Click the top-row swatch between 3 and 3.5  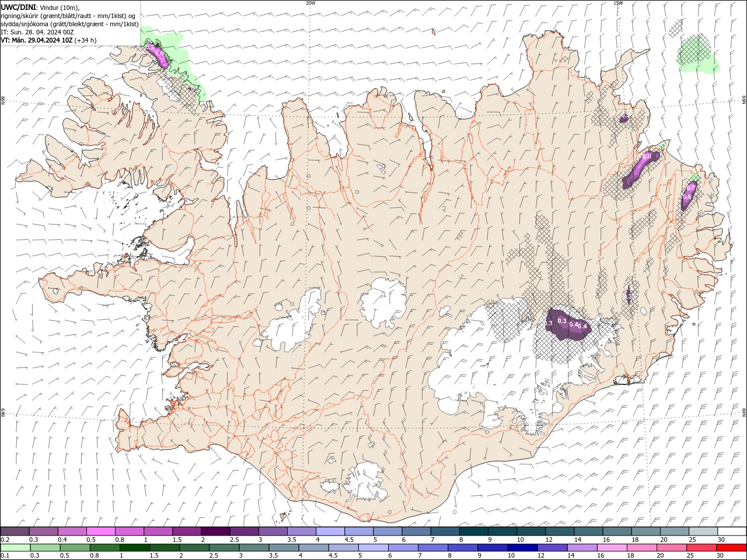273,531
